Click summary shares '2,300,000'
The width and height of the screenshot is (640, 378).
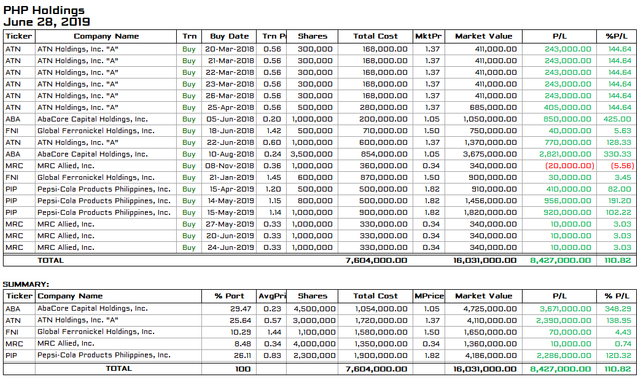point(314,356)
